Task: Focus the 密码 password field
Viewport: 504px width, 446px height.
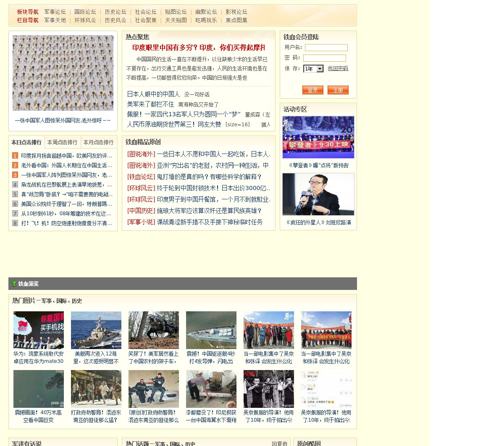Action: tap(324, 58)
